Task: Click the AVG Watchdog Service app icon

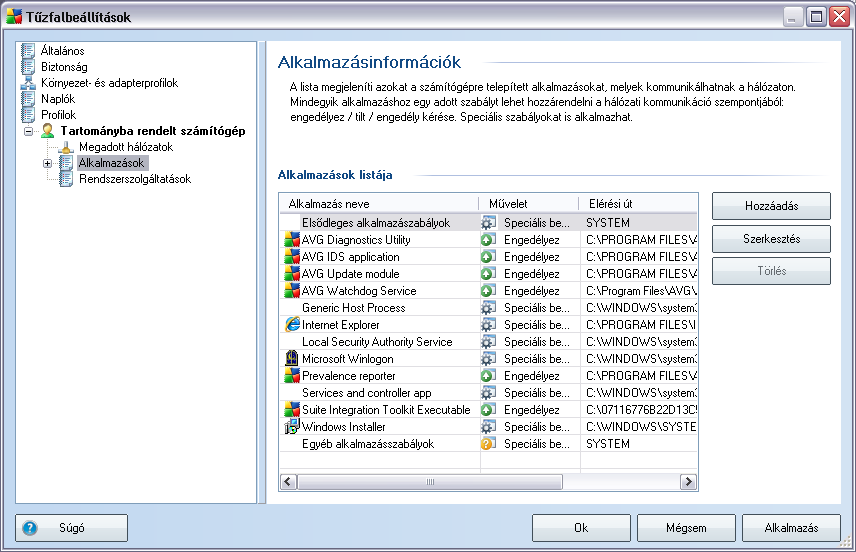Action: coord(292,290)
